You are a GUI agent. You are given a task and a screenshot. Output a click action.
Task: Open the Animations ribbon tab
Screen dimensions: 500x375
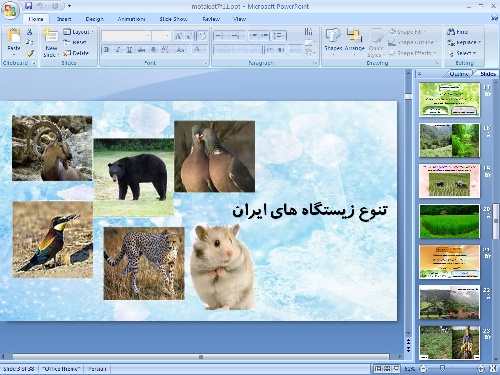[131, 19]
